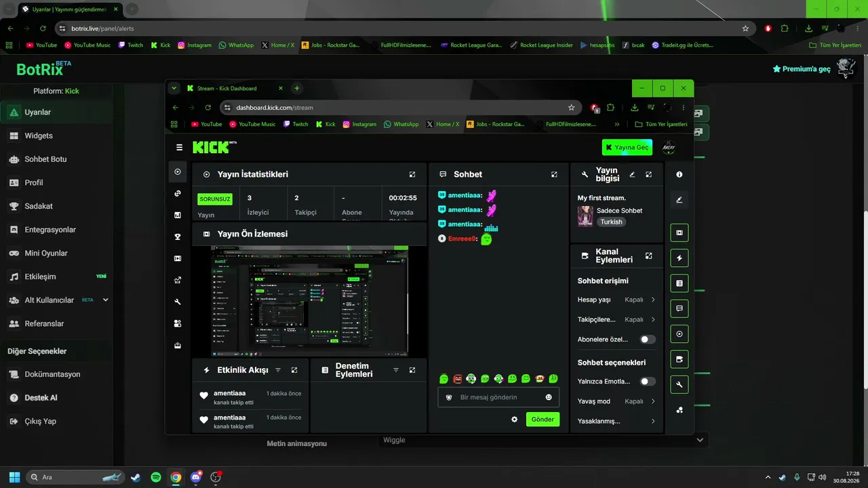Screen dimensions: 868x488
Task: Open chat settings gear icon
Action: pos(514,420)
